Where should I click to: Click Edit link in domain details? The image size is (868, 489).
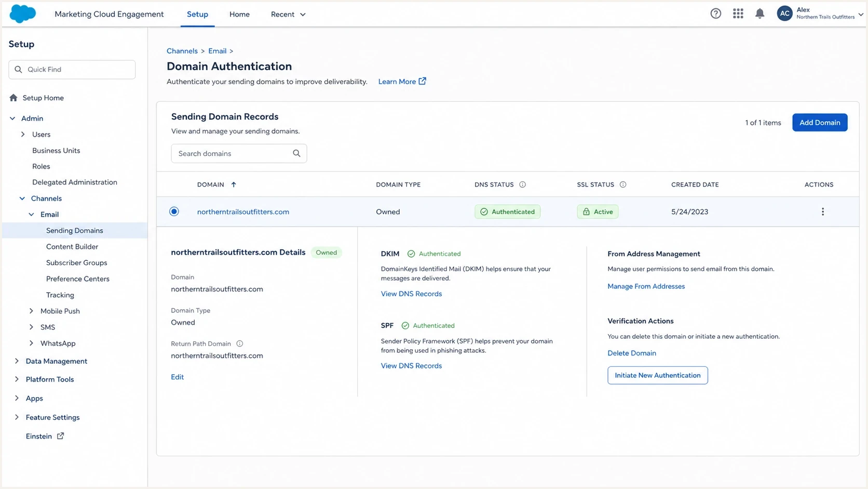(177, 377)
